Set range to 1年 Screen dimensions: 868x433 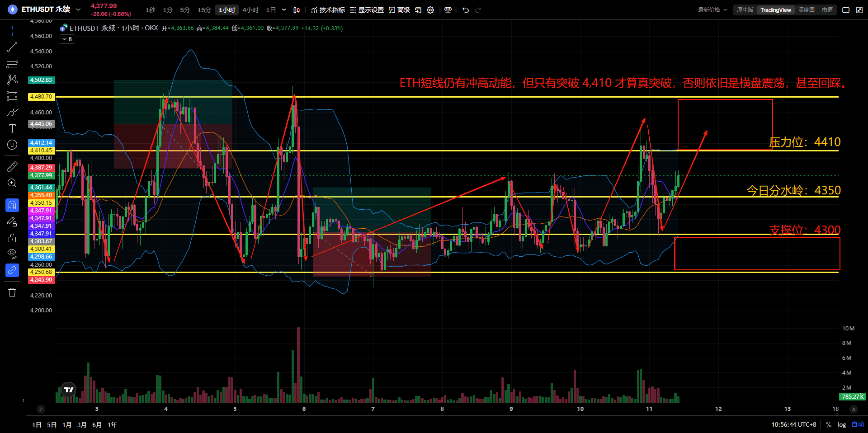[112, 425]
